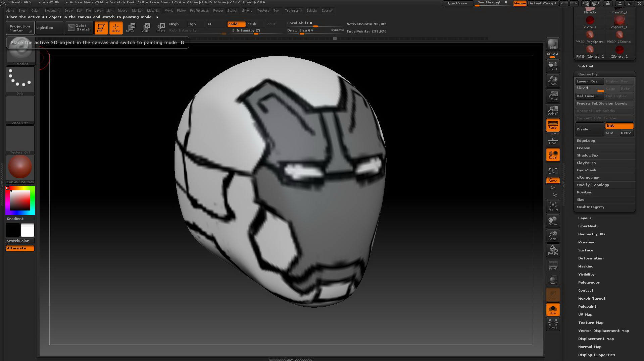Click the Divide button

(590, 129)
